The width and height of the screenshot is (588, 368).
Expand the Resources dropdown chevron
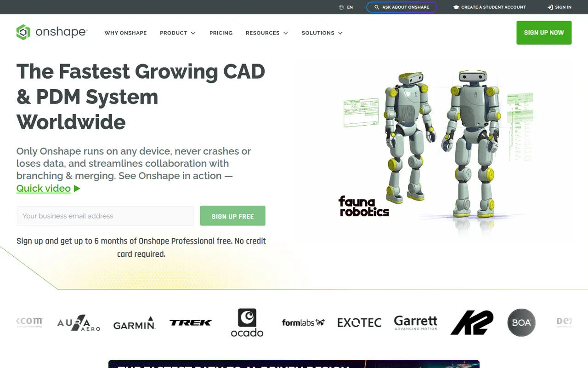[x=285, y=33]
